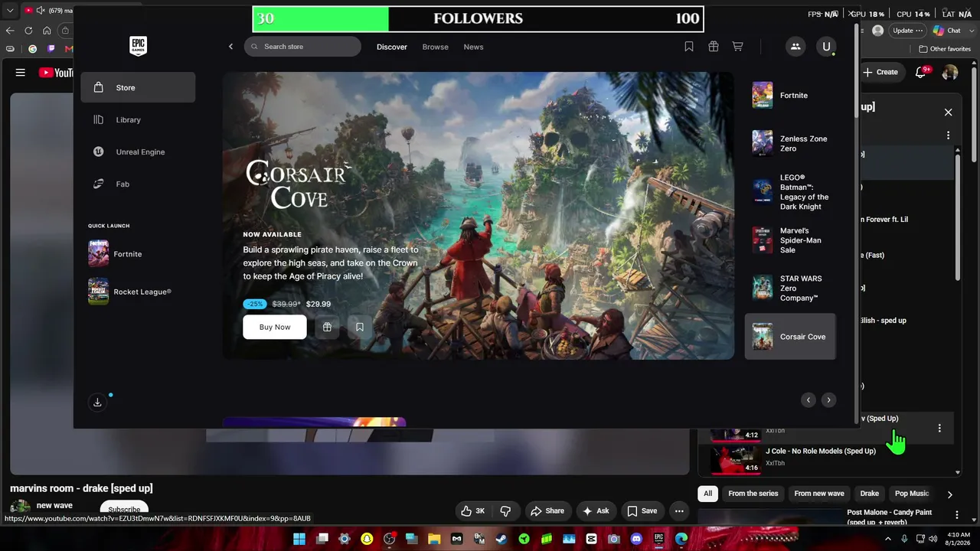Viewport: 980px width, 551px height.
Task: Subscribe to the new wave channel
Action: (x=124, y=510)
